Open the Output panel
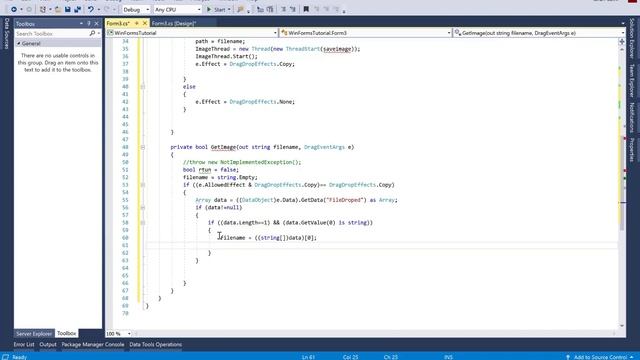 pos(48,344)
